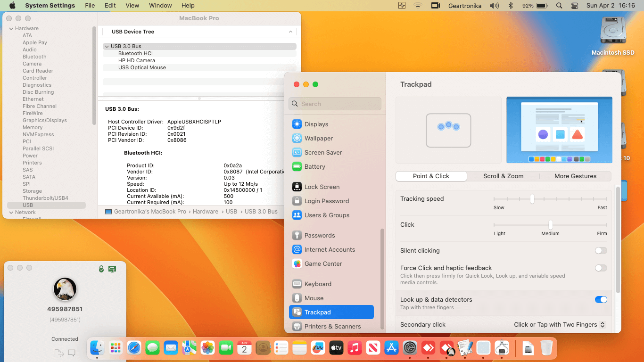
Task: Switch to the Point & Click tab
Action: (431, 176)
